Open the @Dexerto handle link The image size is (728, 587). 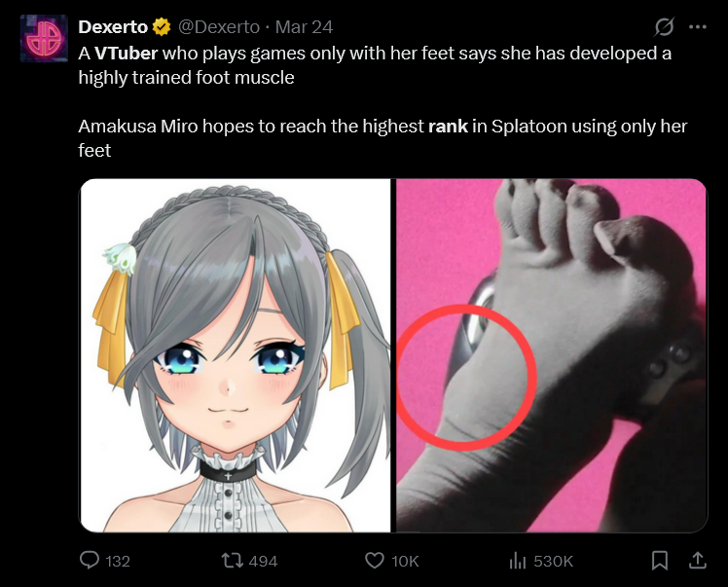coord(219,27)
